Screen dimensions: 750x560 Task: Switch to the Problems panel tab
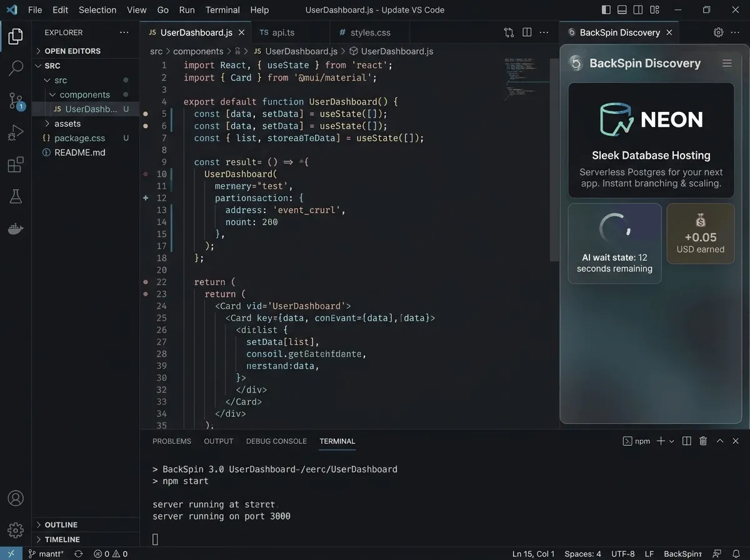[172, 441]
